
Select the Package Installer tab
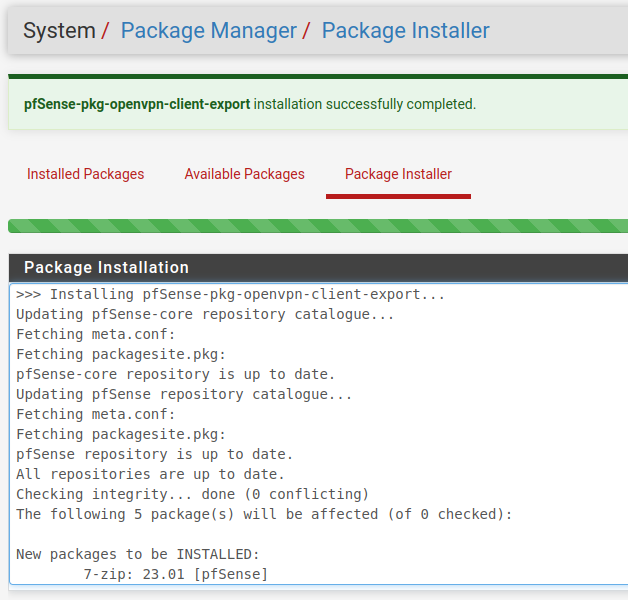[x=398, y=174]
